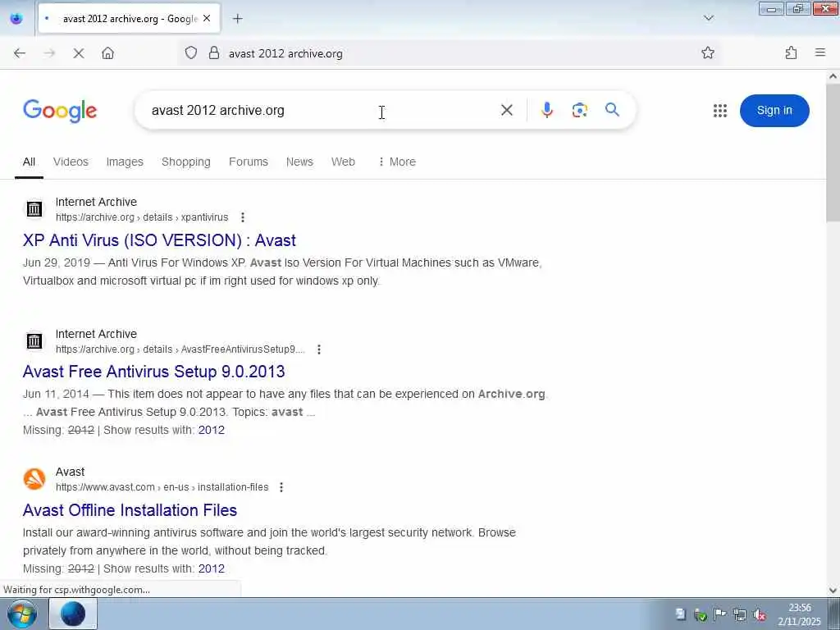This screenshot has height=630, width=840.
Task: Bookmark this page with the star
Action: pos(708,53)
